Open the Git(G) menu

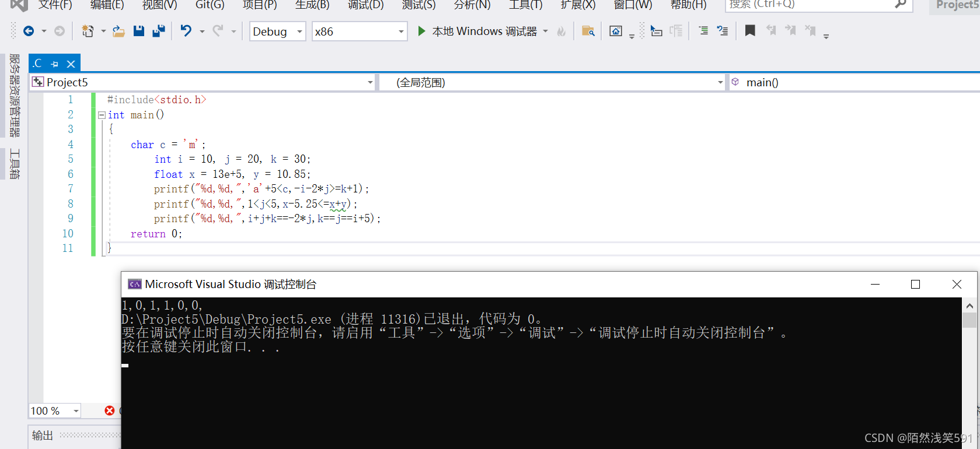click(x=210, y=5)
